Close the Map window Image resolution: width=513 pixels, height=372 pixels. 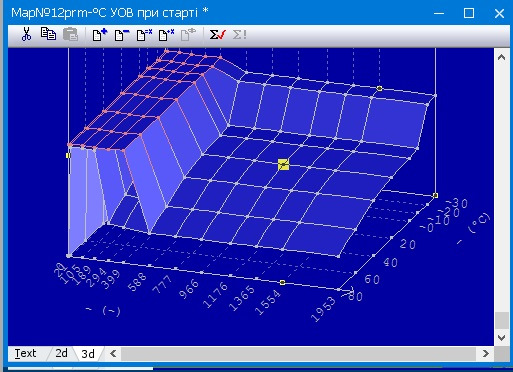pos(499,13)
